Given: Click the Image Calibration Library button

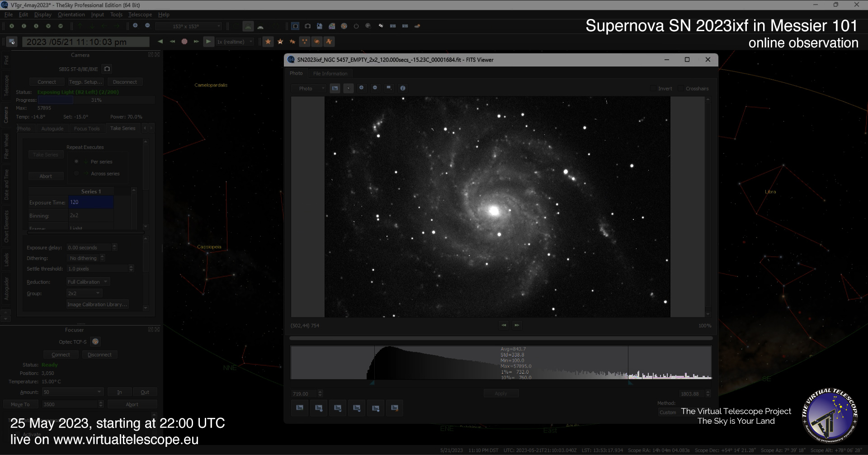Looking at the screenshot, I should 98,304.
